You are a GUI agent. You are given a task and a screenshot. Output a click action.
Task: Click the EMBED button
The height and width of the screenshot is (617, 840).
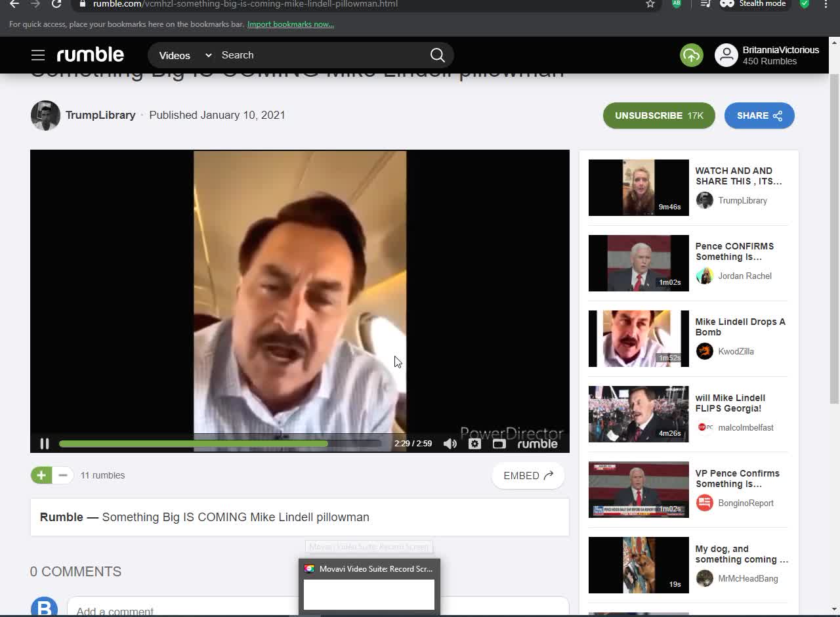pyautogui.click(x=528, y=475)
